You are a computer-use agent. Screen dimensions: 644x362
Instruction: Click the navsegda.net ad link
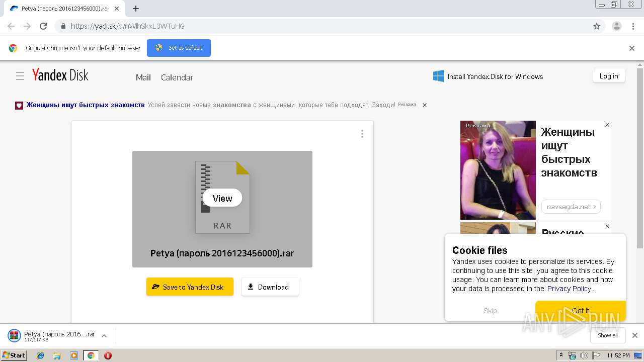(571, 207)
